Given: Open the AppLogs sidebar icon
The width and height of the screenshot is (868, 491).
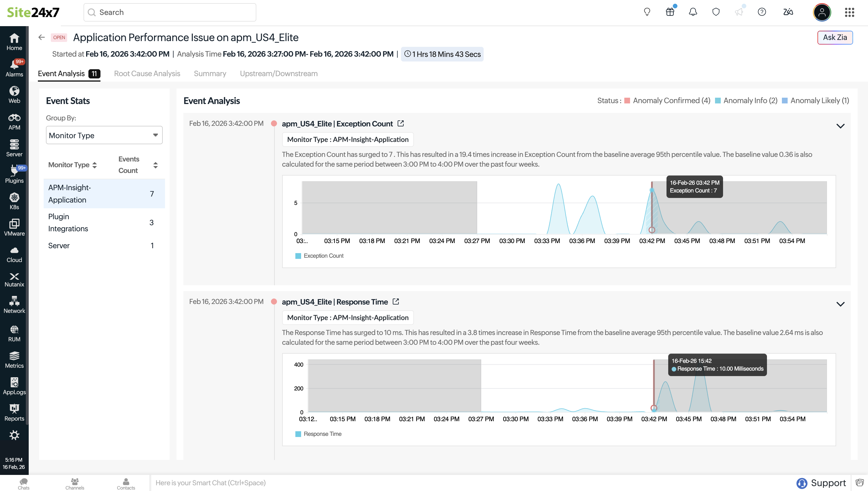Looking at the screenshot, I should 14,386.
